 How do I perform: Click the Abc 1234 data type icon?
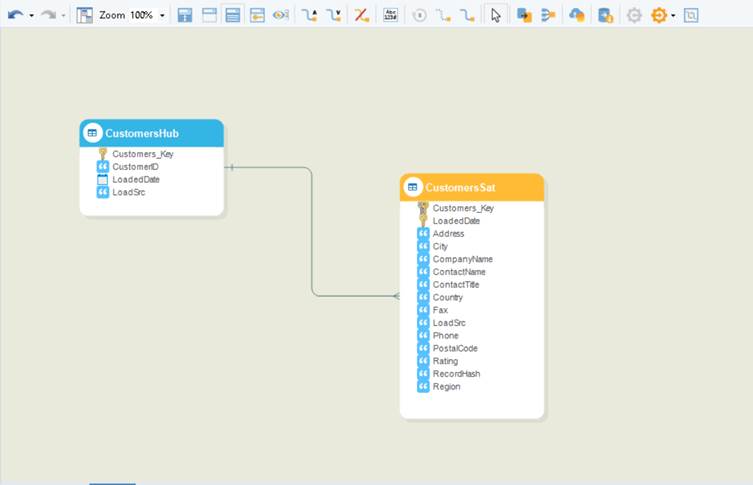391,15
